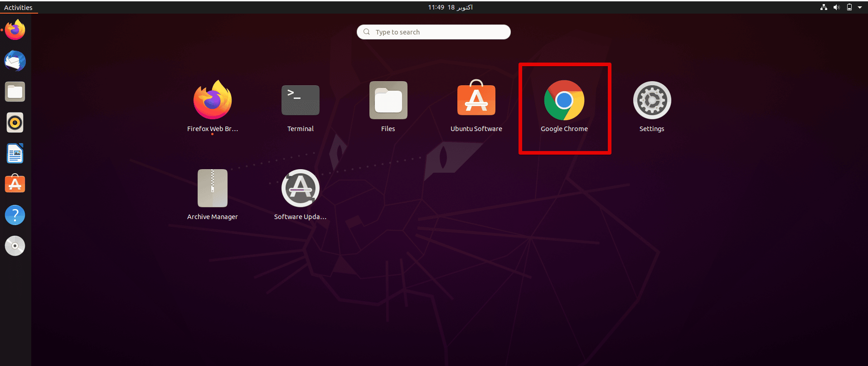The height and width of the screenshot is (366, 868).
Task: Click the disc drive icon in dock
Action: [x=15, y=246]
